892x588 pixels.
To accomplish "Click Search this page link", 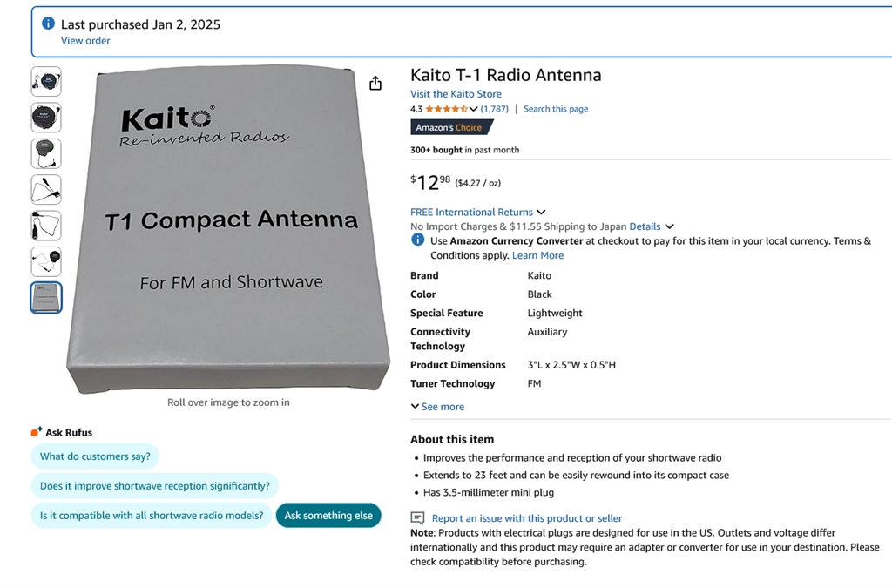I will (x=556, y=109).
